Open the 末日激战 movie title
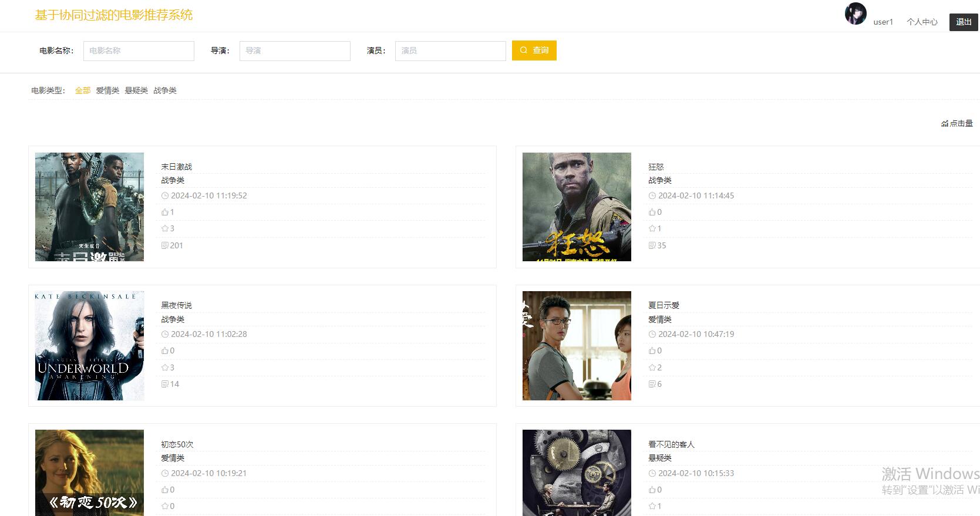 [x=177, y=167]
